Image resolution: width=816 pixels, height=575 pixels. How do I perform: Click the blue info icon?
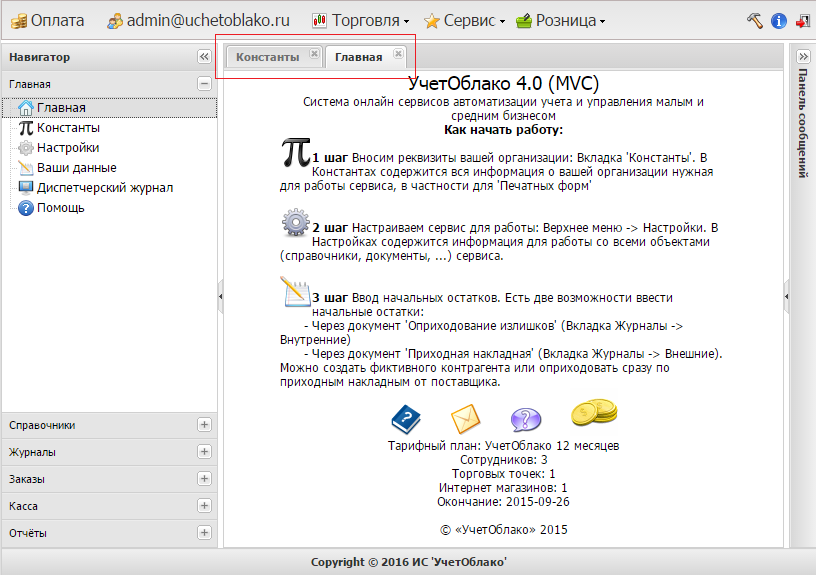(779, 21)
